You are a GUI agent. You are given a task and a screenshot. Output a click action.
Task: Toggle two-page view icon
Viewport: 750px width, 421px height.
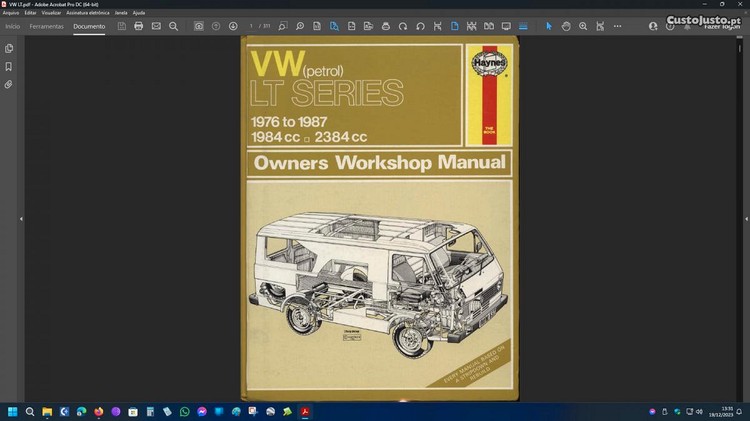click(488, 26)
